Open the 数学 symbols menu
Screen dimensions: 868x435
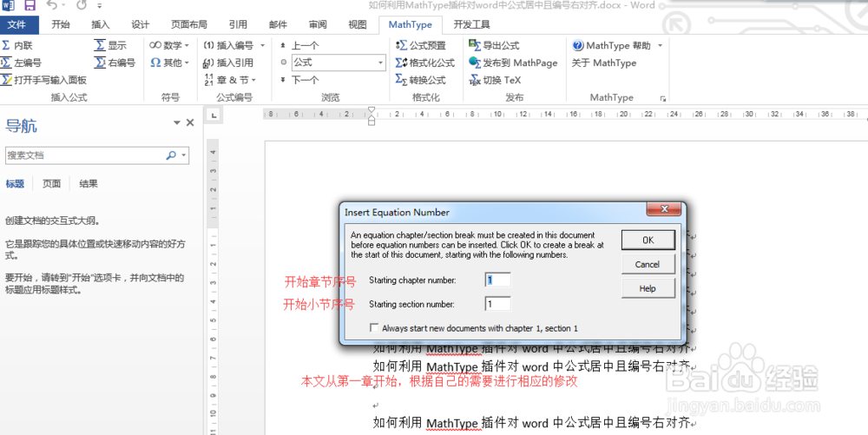[x=169, y=45]
